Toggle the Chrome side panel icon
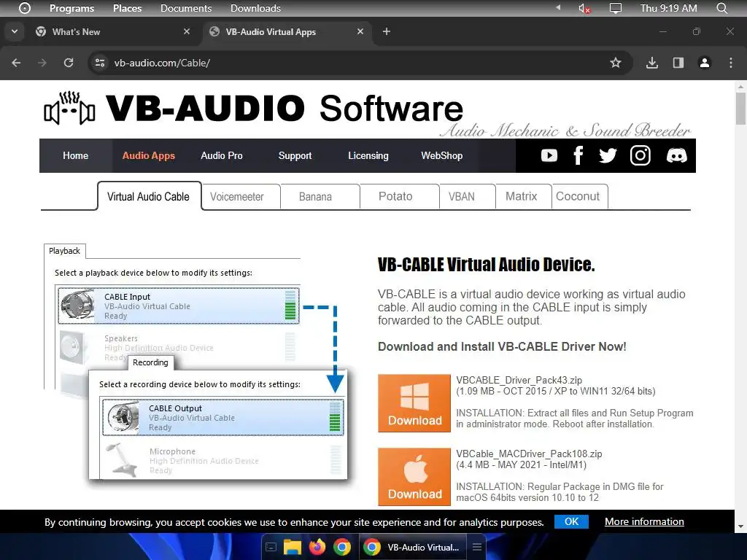The image size is (747, 560). tap(678, 63)
